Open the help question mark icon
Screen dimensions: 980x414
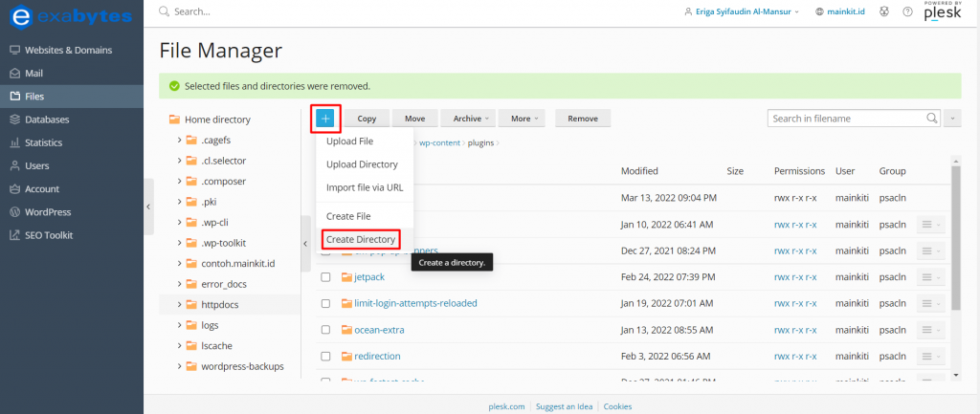pos(907,11)
